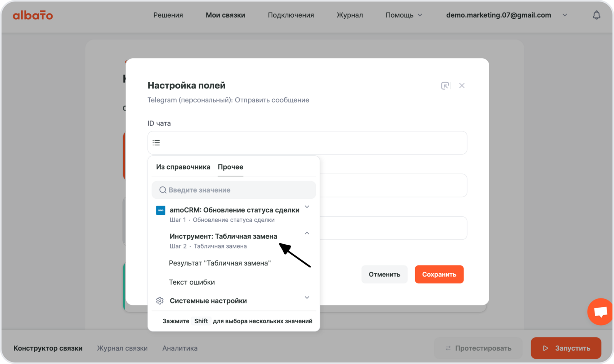Select the Прочее tab
This screenshot has height=364, width=614.
pyautogui.click(x=230, y=167)
